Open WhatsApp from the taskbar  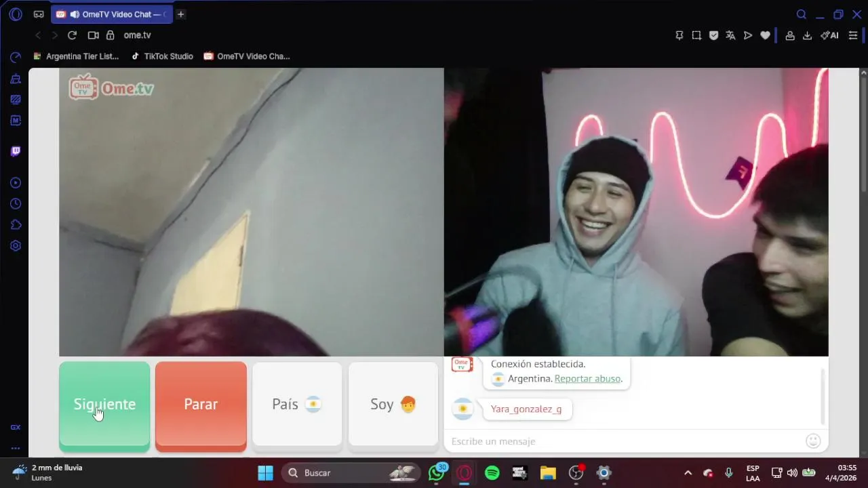tap(437, 472)
